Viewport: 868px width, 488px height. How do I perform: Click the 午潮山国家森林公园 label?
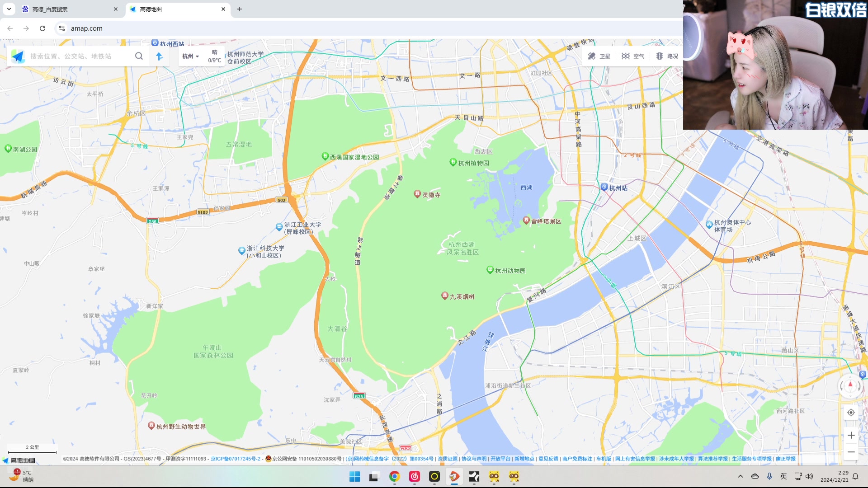point(213,351)
